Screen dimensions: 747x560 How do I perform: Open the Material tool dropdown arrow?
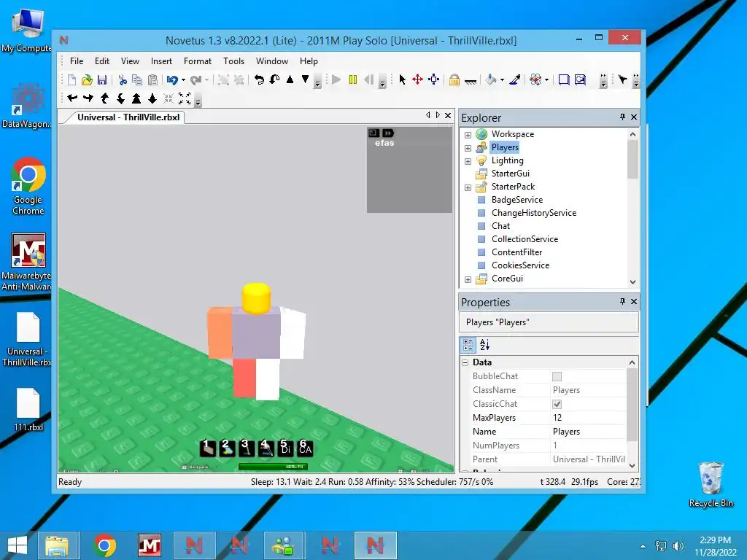(x=546, y=80)
